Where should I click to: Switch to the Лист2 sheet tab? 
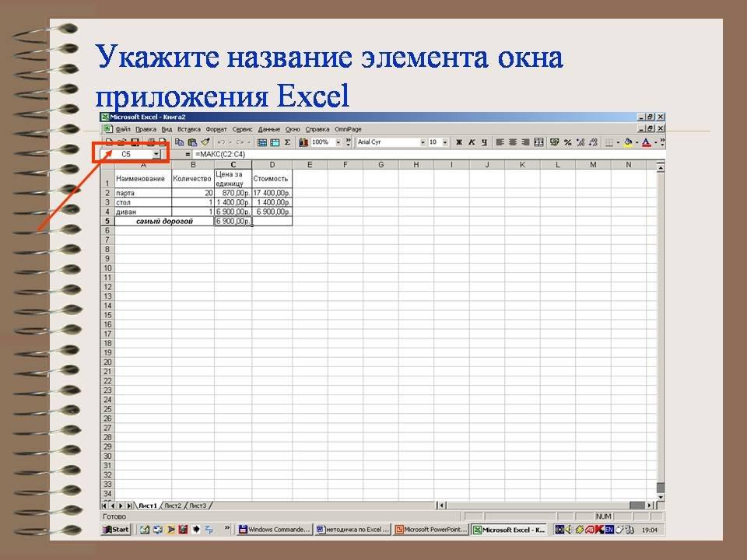point(173,506)
